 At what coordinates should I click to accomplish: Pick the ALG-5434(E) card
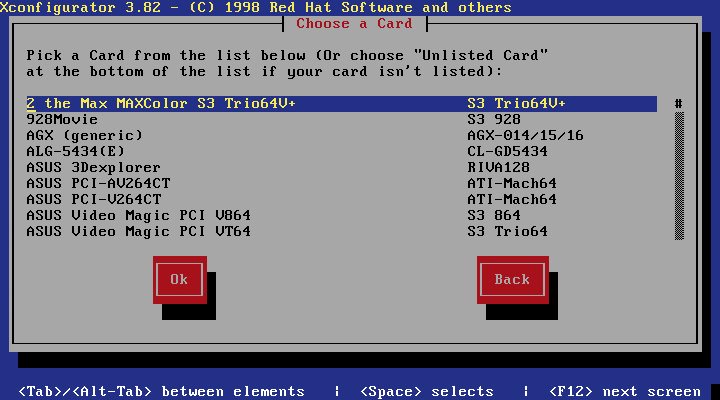coord(342,152)
